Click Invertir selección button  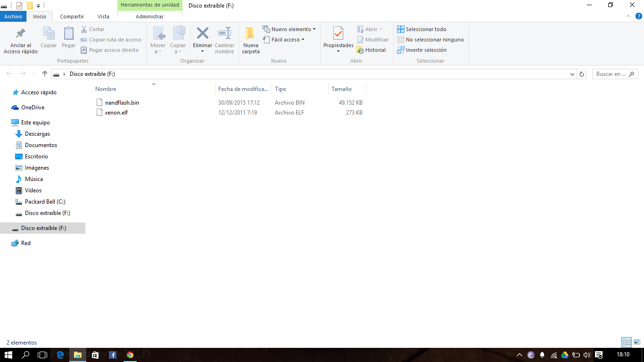tap(421, 50)
